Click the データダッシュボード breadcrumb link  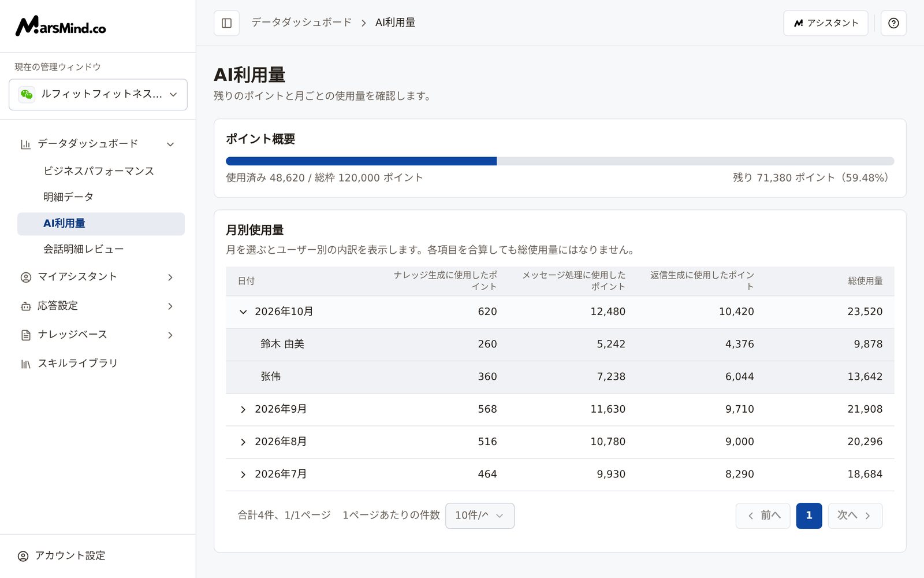coord(301,23)
